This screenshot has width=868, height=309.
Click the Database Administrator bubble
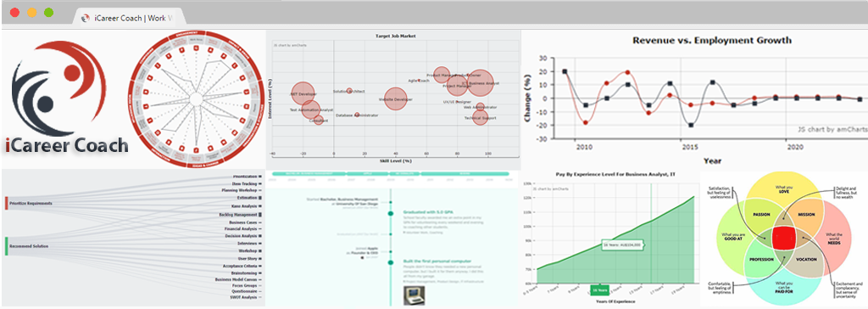point(357,115)
